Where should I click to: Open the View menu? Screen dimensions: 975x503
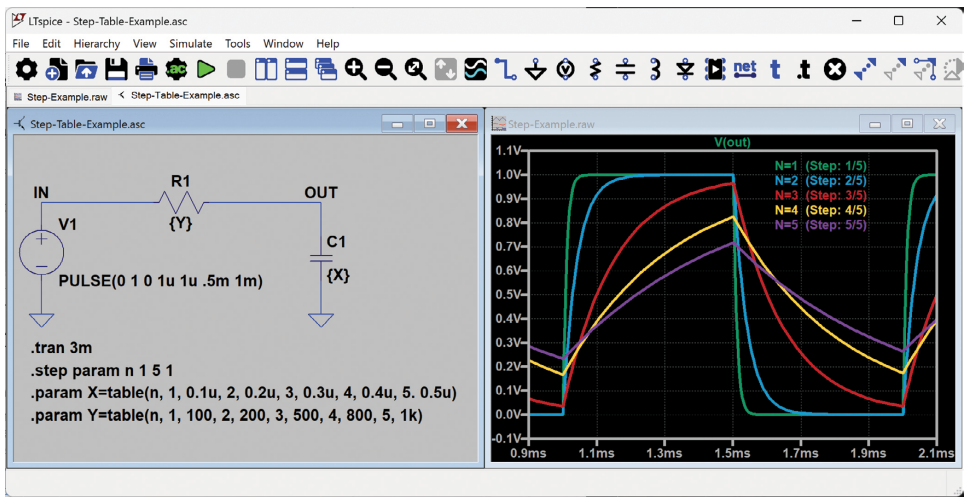[144, 44]
